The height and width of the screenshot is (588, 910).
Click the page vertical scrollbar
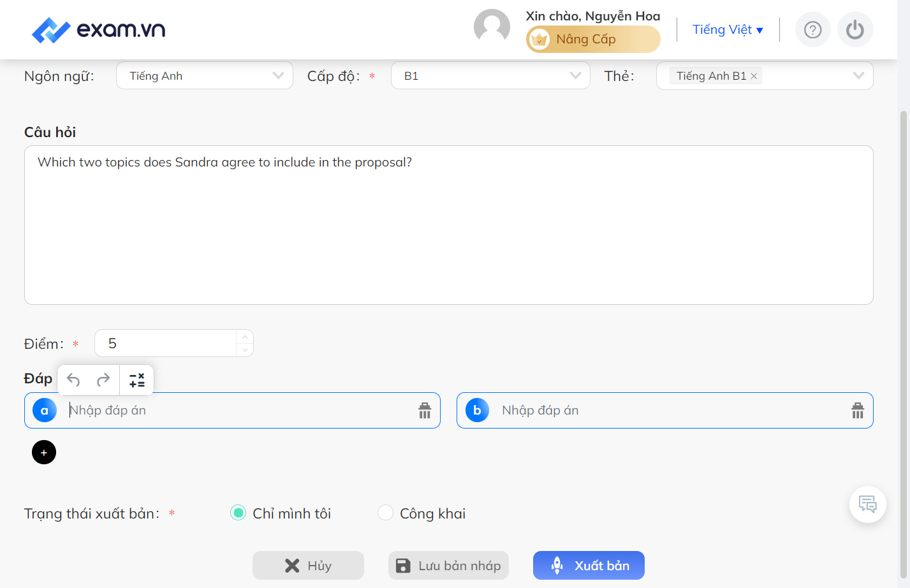coord(903,344)
